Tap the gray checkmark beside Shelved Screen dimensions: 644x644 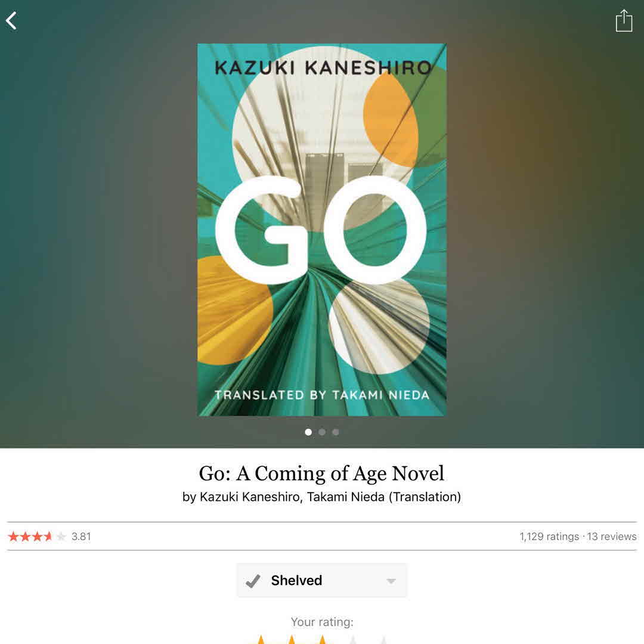tap(253, 581)
